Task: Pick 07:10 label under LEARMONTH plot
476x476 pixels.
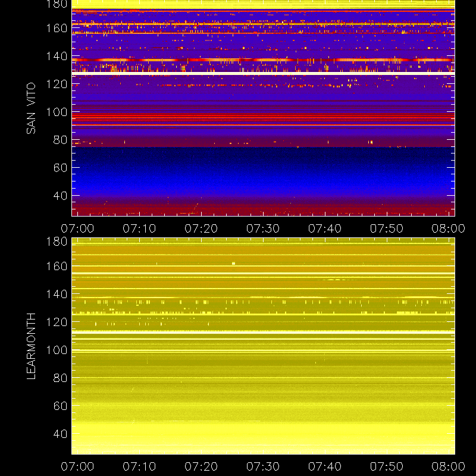Action: 139,466
